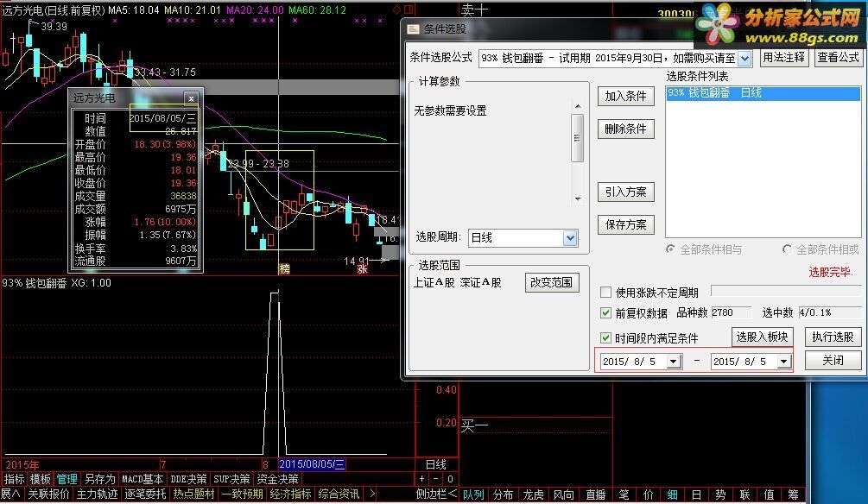The image size is (868, 504).
Task: Open the 模板 tab
Action: [x=40, y=479]
